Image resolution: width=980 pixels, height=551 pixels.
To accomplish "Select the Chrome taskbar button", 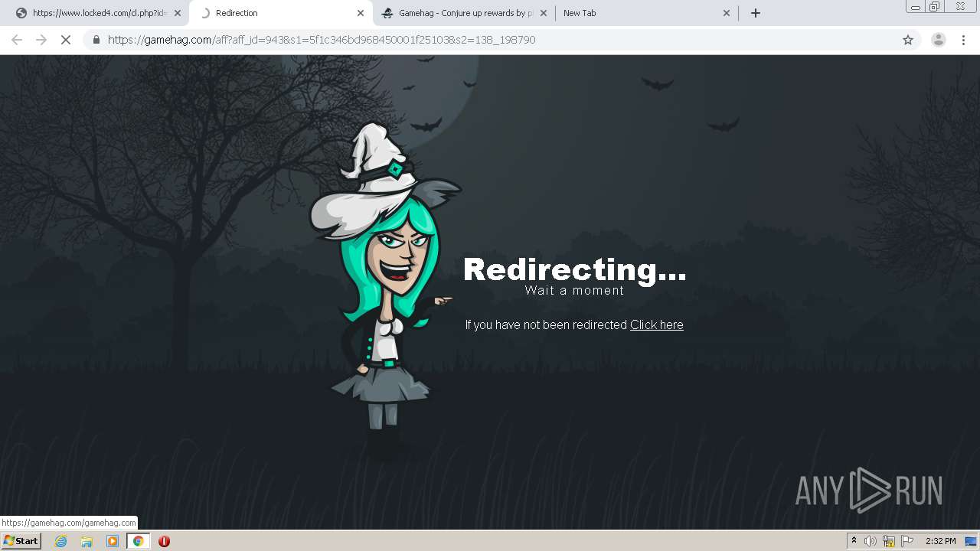I will [139, 541].
